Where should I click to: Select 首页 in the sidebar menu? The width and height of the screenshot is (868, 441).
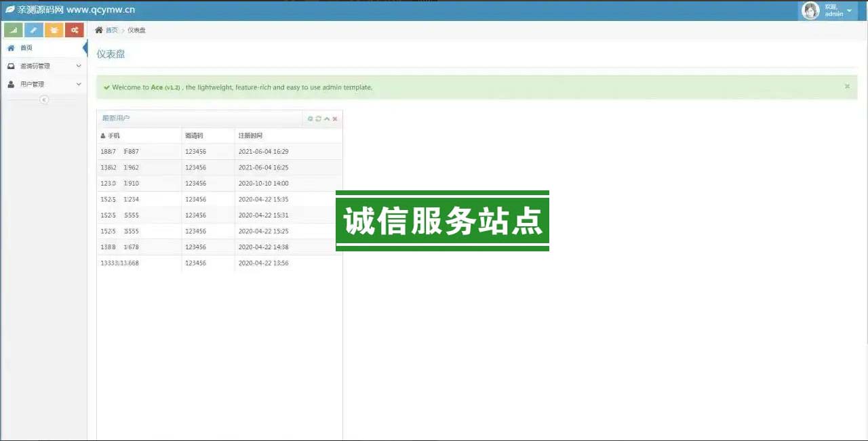(x=26, y=48)
